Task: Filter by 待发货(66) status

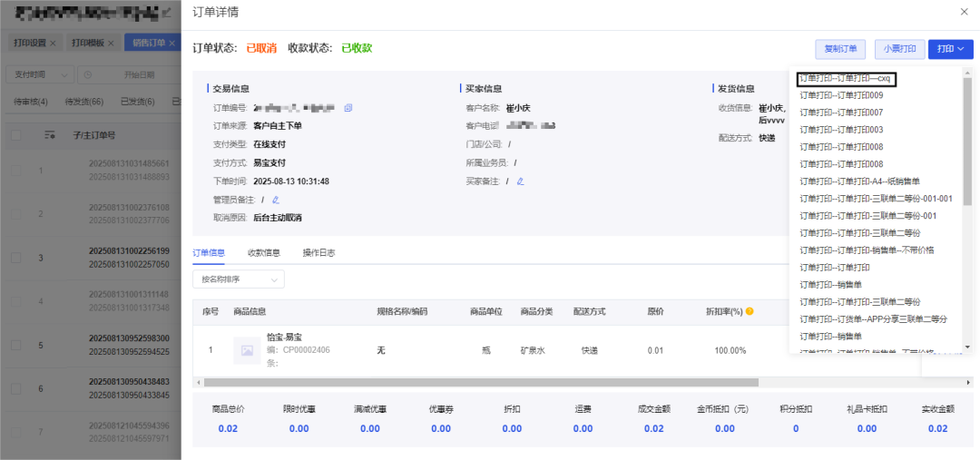Action: point(84,102)
